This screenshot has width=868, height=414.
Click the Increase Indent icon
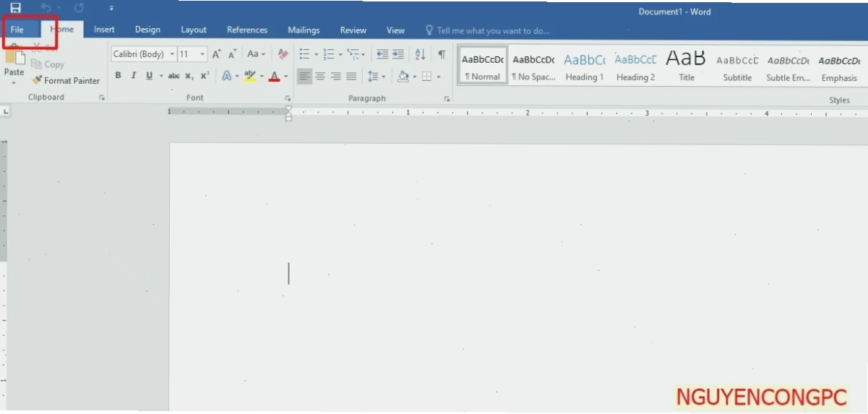click(x=398, y=54)
